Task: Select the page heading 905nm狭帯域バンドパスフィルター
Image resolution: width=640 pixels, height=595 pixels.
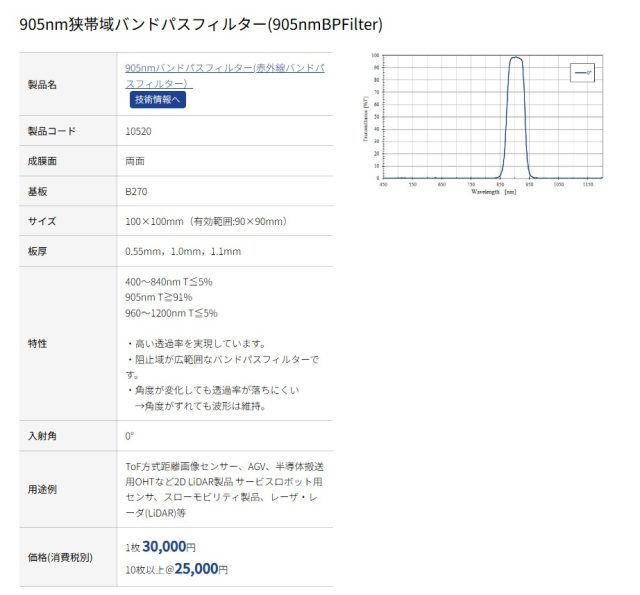Action: (201, 23)
